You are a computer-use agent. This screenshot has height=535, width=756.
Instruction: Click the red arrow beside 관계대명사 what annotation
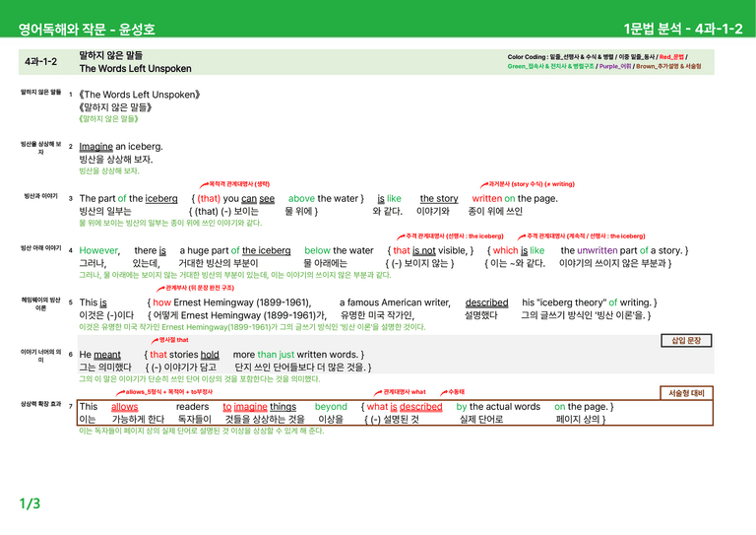(x=378, y=393)
